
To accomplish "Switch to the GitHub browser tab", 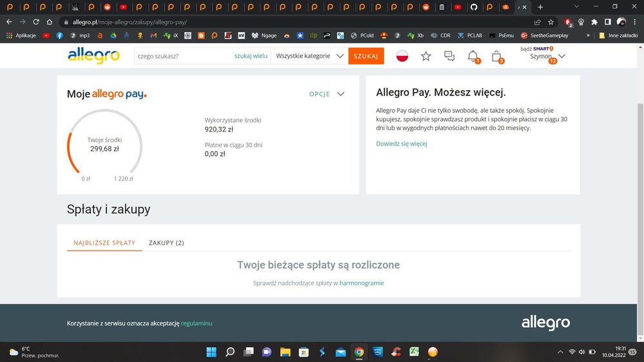I will click(474, 7).
